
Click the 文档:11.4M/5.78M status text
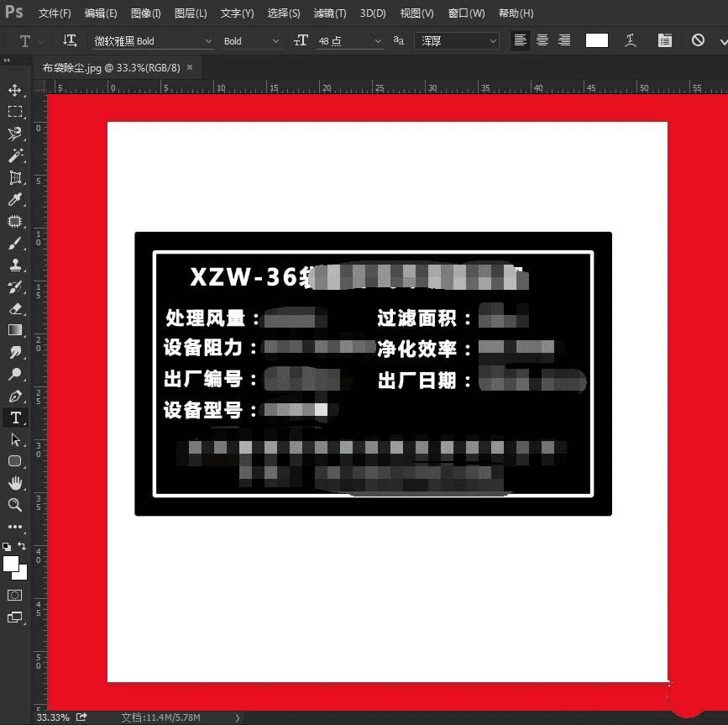[x=160, y=717]
